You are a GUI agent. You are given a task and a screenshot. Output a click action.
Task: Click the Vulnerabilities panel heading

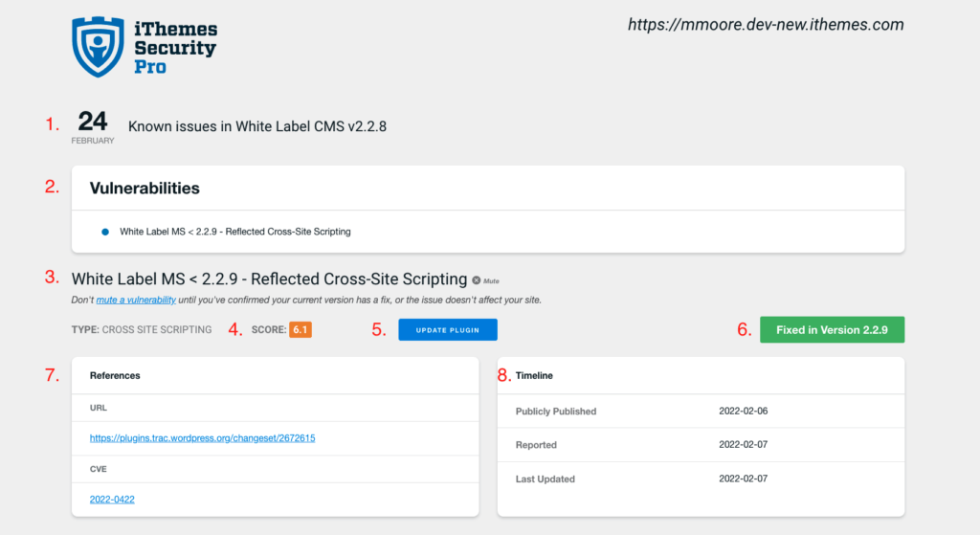coord(145,189)
